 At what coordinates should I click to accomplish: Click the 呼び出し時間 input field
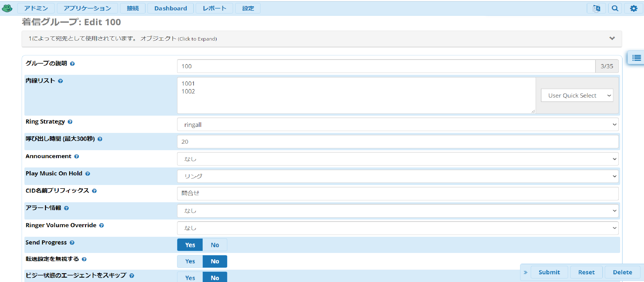click(398, 142)
